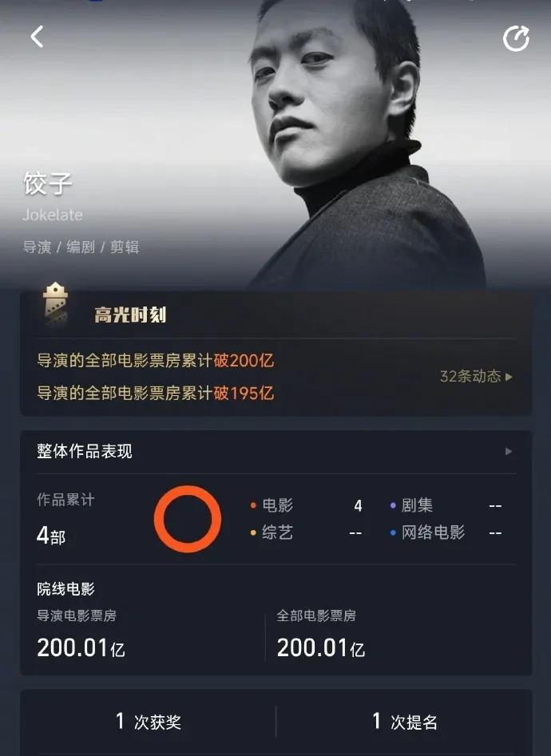Click the orange donut chart ring
551x756 pixels.
(x=187, y=519)
